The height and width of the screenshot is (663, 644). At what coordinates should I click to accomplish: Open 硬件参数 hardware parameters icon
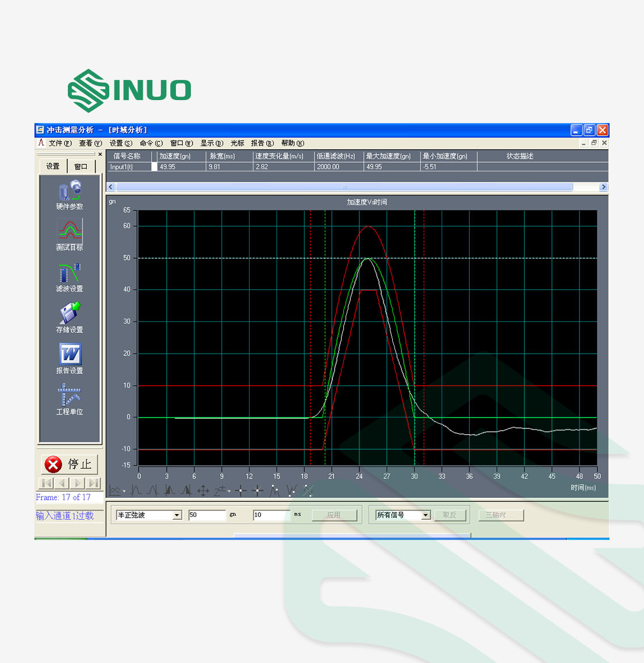click(x=70, y=190)
